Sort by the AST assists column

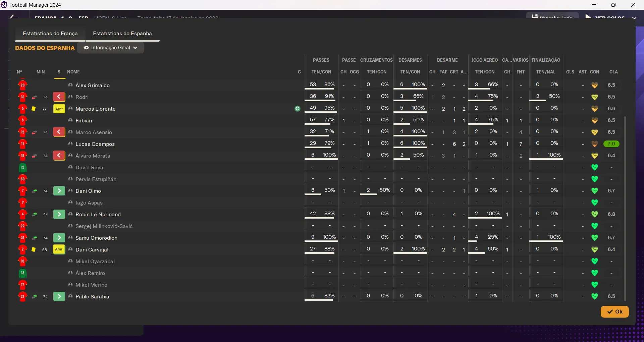pos(583,72)
